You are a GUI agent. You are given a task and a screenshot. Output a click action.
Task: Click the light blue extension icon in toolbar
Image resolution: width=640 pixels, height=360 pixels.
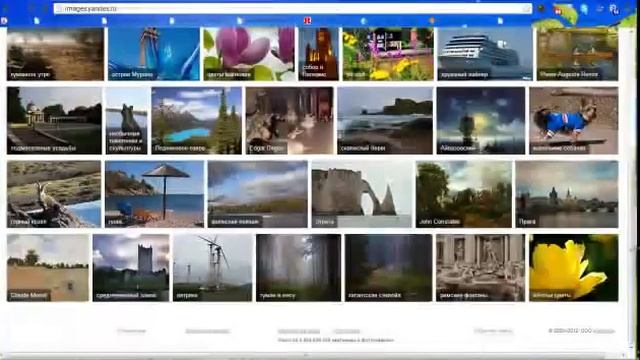pos(584,9)
